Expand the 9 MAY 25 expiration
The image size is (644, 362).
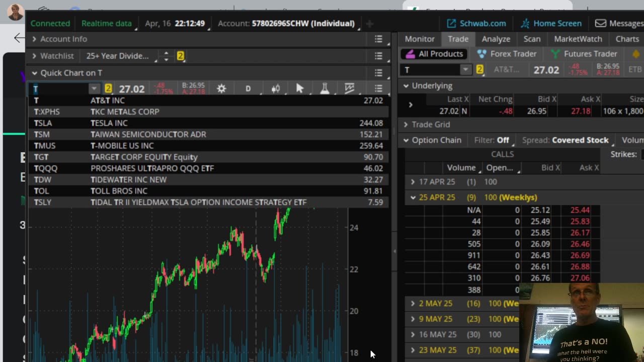pos(413,319)
